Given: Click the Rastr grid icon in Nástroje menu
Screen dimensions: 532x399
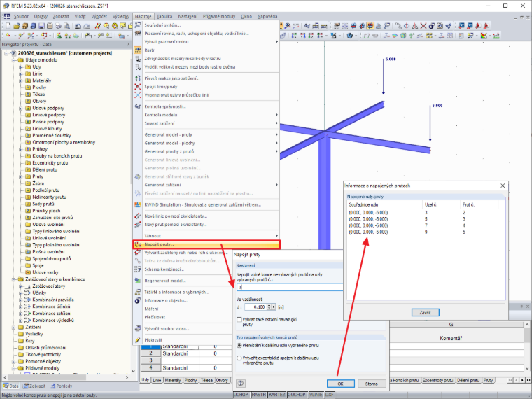Looking at the screenshot, I should point(137,50).
